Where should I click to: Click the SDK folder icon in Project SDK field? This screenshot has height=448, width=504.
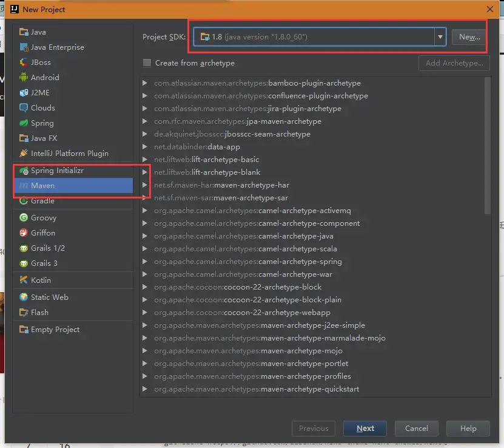(205, 37)
